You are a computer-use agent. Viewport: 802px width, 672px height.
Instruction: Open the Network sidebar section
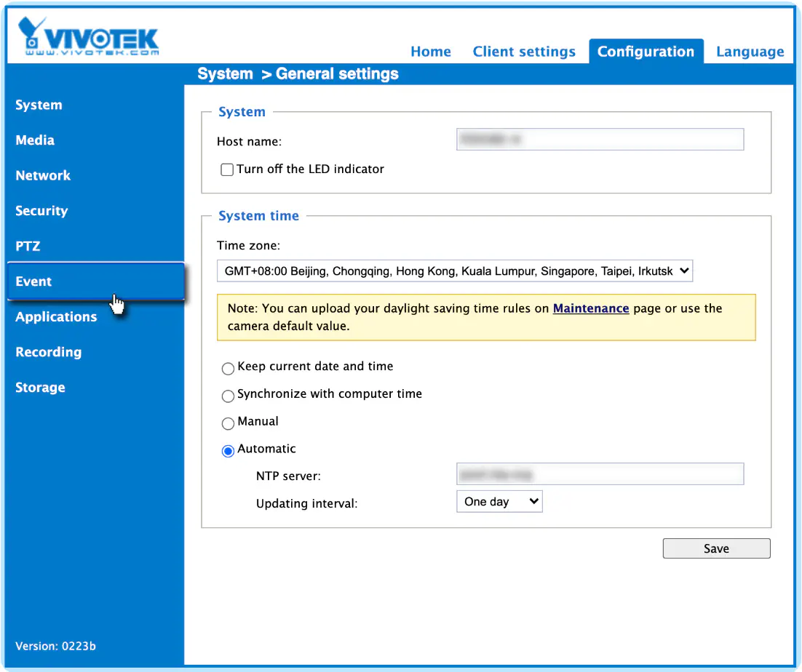[43, 175]
